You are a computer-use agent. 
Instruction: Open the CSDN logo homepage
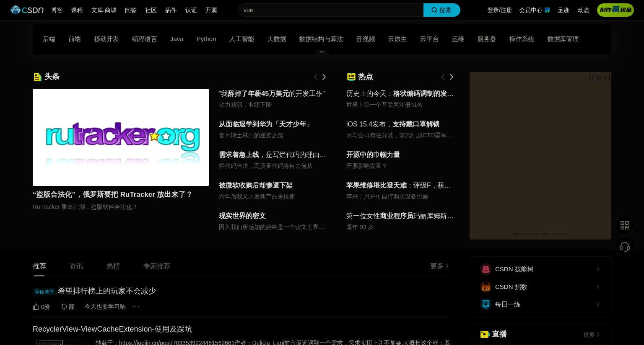click(x=27, y=10)
